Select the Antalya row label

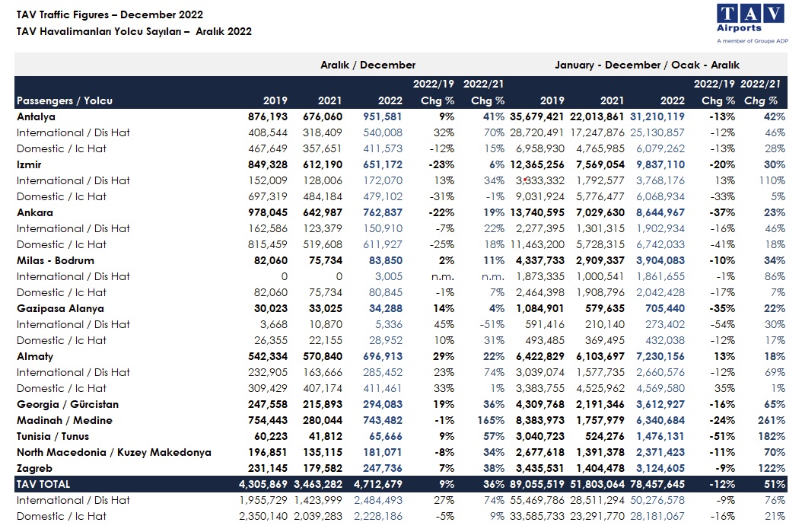pyautogui.click(x=36, y=116)
